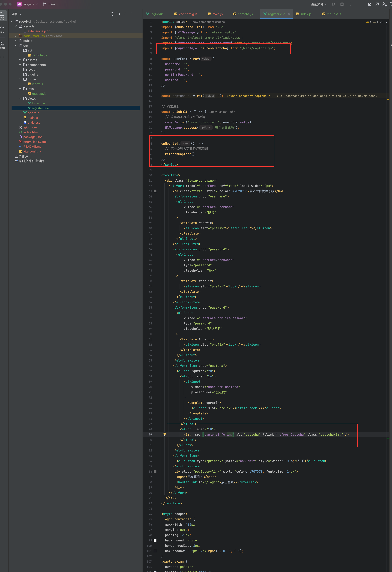Collapse the router folder chevron
This screenshot has width=392, height=572.
(20, 79)
